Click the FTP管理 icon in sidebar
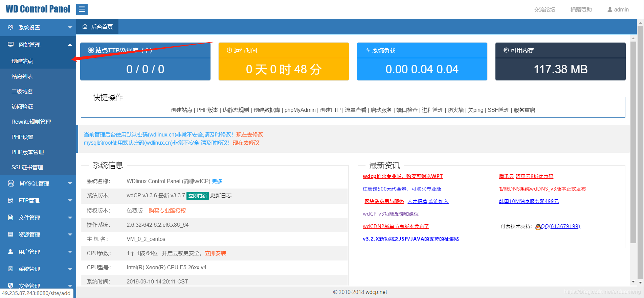The height and width of the screenshot is (298, 644). click(x=10, y=200)
